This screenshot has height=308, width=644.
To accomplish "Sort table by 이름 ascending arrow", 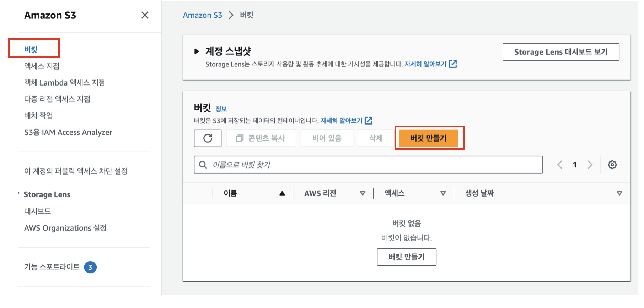I will [x=282, y=193].
